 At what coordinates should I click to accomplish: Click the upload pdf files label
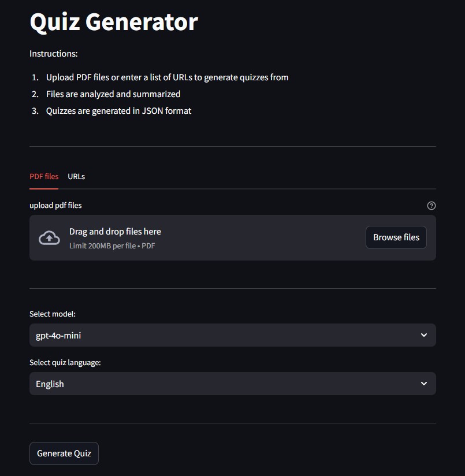click(55, 206)
